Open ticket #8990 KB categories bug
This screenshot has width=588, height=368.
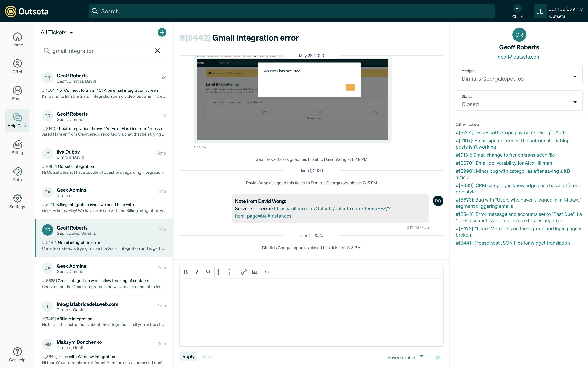513,174
